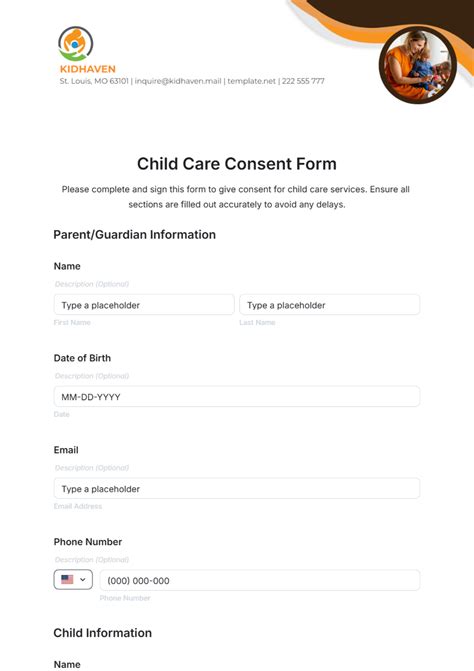Click the KIDHAVEN brand name text
474x671 pixels.
[88, 69]
